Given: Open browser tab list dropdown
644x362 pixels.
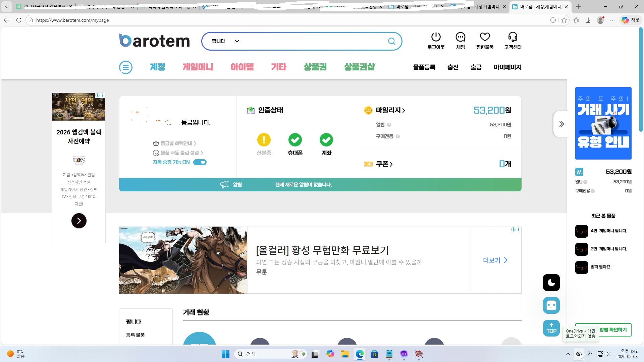Looking at the screenshot, I should pos(6,7).
